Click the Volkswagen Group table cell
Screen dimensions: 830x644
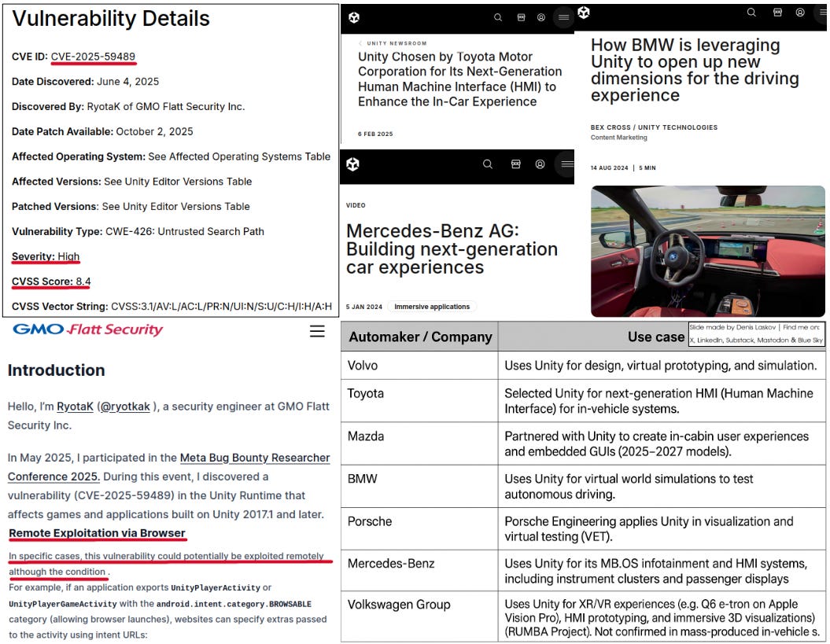click(419, 616)
